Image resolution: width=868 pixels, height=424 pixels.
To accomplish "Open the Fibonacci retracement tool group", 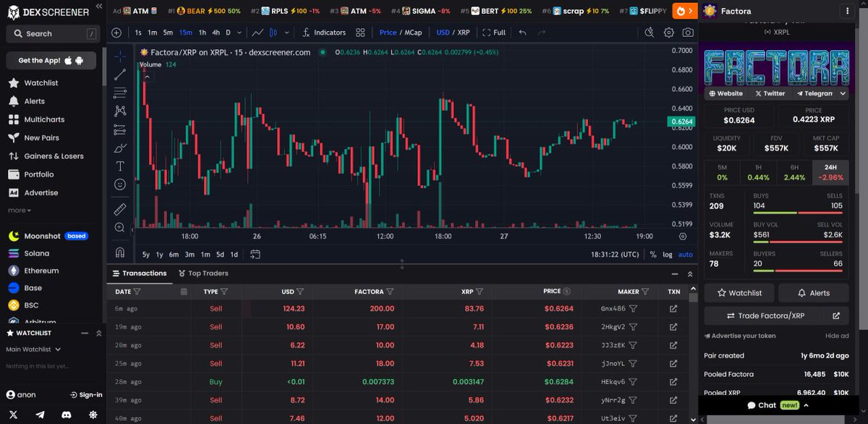I will pos(120,93).
